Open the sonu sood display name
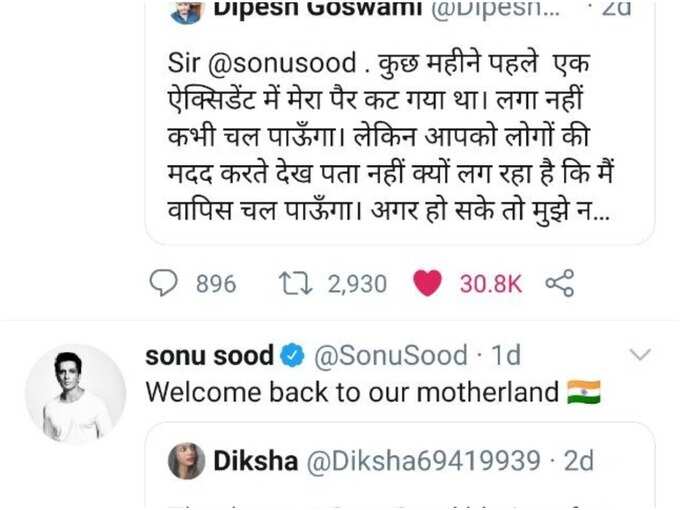This screenshot has height=510, width=680. [x=209, y=356]
